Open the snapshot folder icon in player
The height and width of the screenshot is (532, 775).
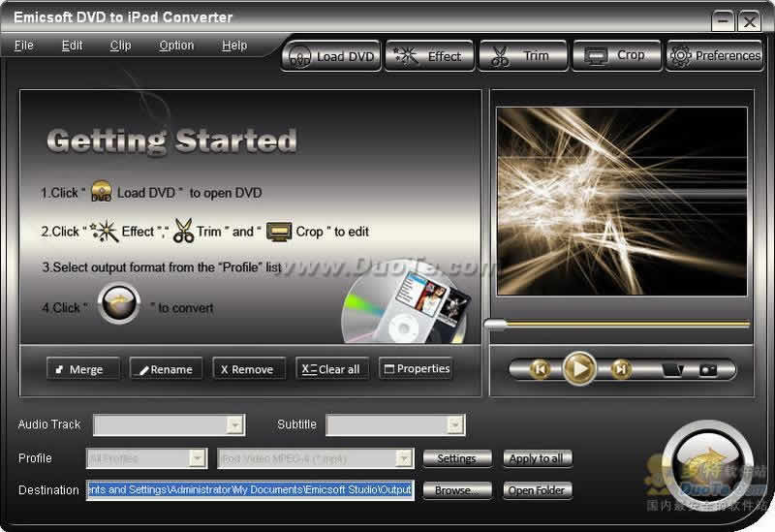coord(672,370)
